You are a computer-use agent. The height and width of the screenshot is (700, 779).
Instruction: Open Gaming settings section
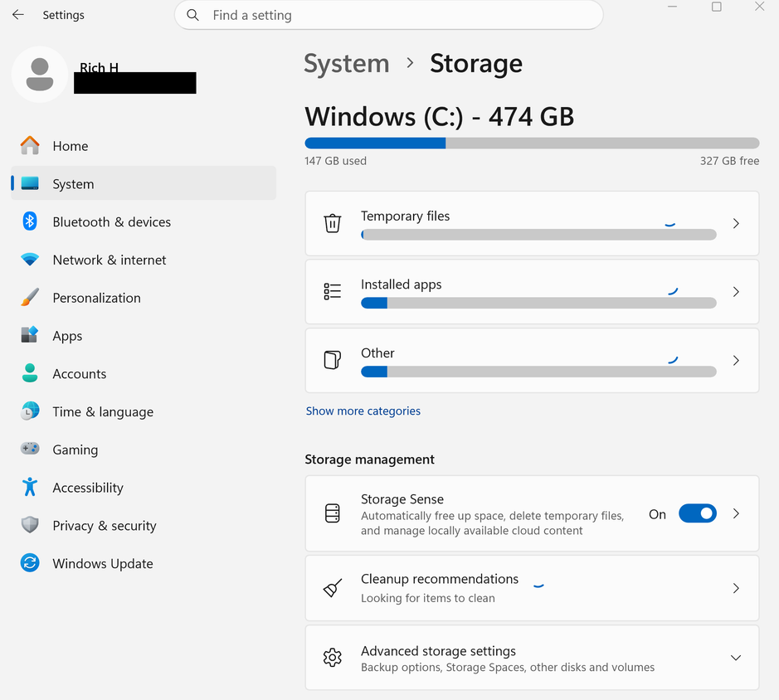[x=144, y=450]
